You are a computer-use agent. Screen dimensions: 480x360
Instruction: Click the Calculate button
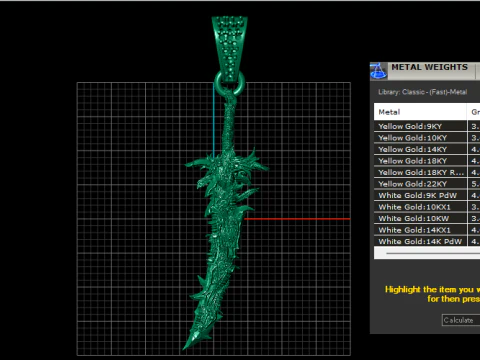(461, 320)
